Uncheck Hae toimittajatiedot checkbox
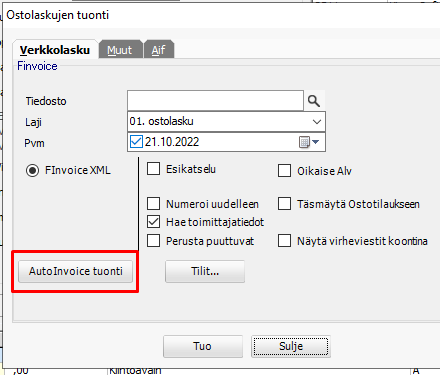The image size is (440, 375). coord(153,222)
